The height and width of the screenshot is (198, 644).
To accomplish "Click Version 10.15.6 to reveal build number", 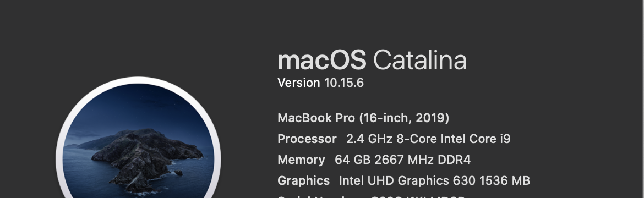I will (320, 83).
